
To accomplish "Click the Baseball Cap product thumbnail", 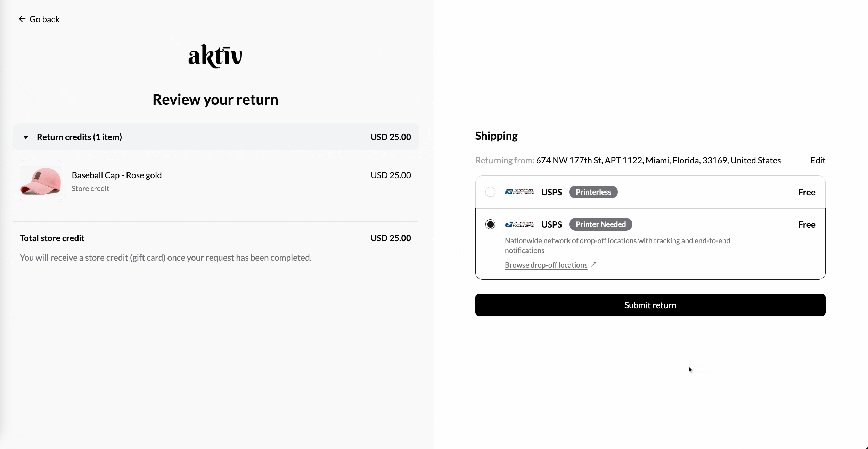I will [x=41, y=181].
